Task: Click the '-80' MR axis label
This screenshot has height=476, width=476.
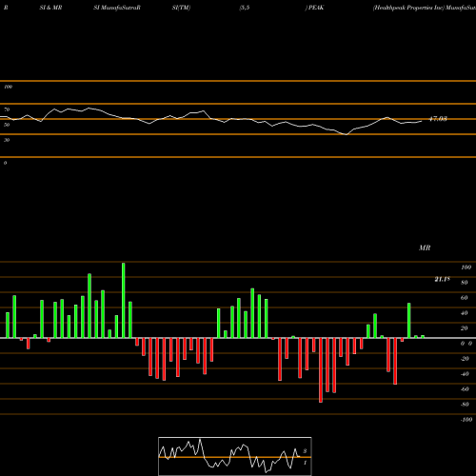Action: [x=465, y=405]
